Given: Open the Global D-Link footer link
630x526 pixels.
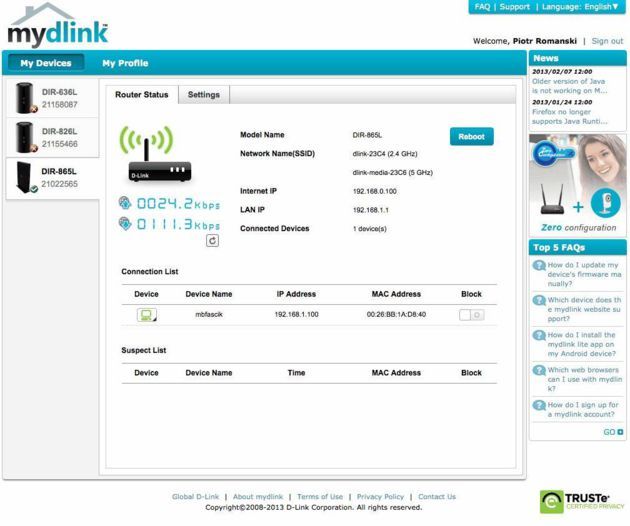Looking at the screenshot, I should coord(195,497).
